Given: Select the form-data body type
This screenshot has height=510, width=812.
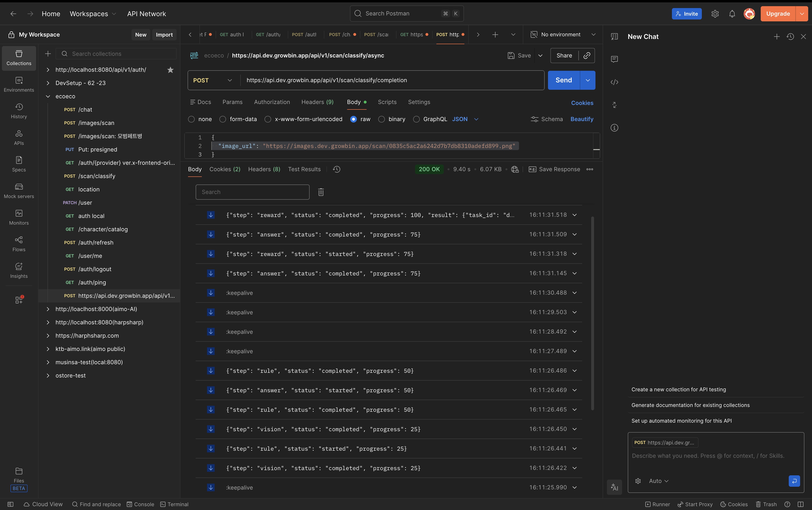Looking at the screenshot, I should coord(222,119).
